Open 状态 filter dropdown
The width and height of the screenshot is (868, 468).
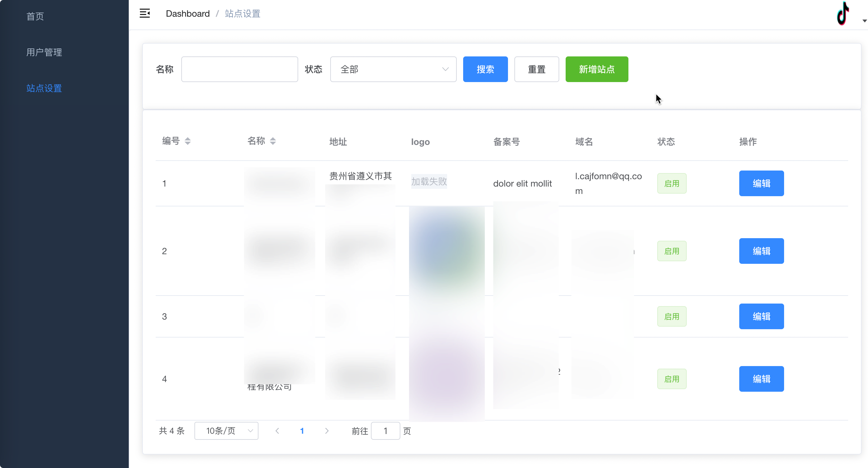(x=393, y=69)
